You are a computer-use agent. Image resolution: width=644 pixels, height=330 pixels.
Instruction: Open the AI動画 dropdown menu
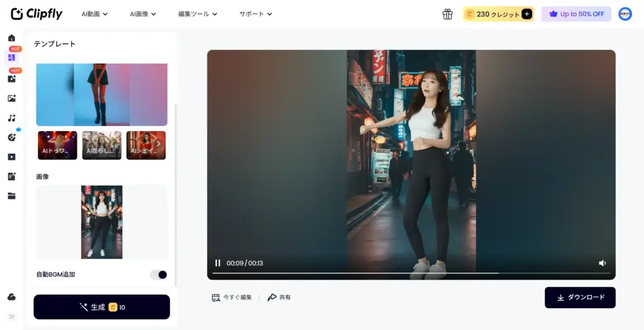(x=94, y=14)
